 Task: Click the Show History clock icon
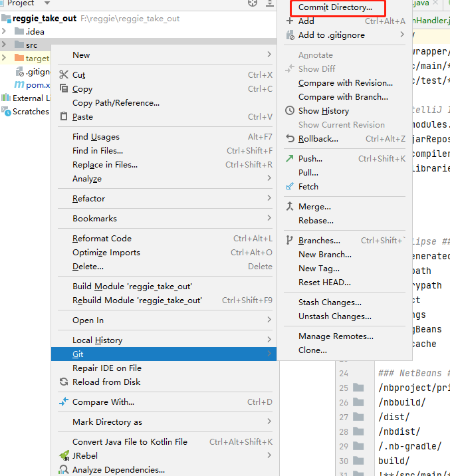[290, 110]
